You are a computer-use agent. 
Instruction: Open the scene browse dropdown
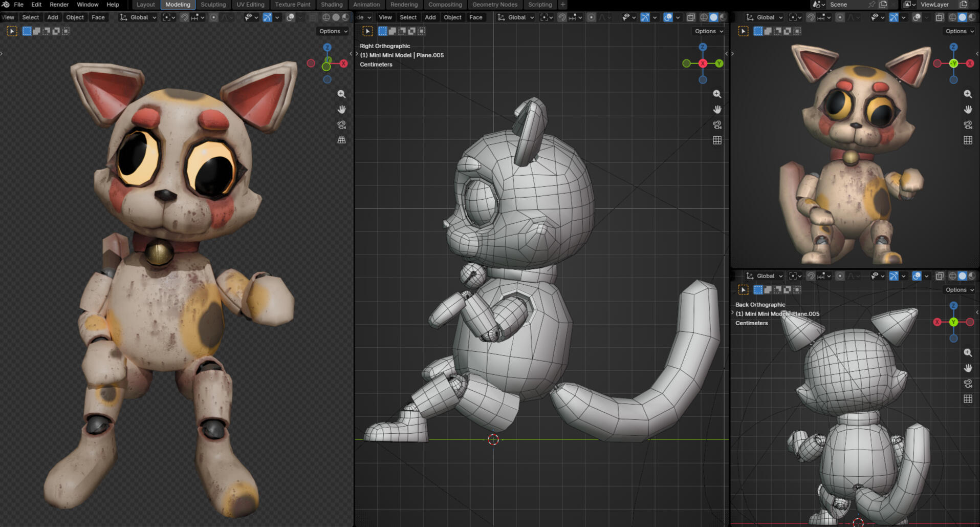tap(819, 5)
